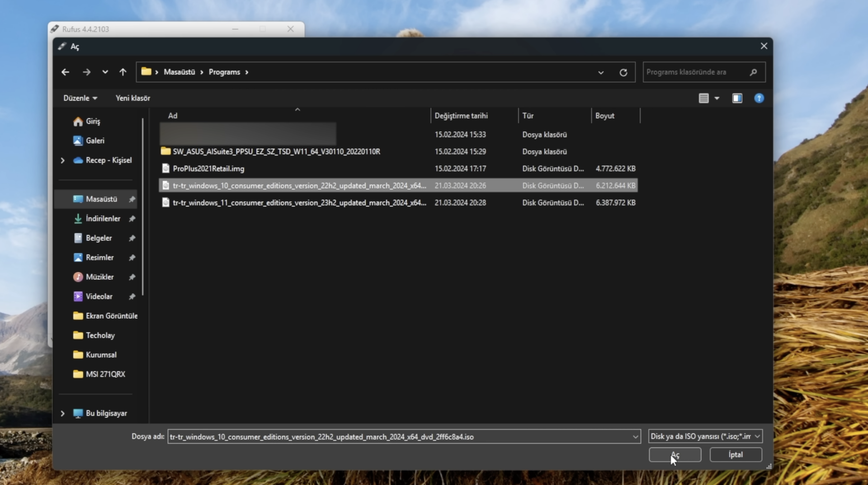
Task: Confirm selection with the Aç button
Action: click(675, 455)
